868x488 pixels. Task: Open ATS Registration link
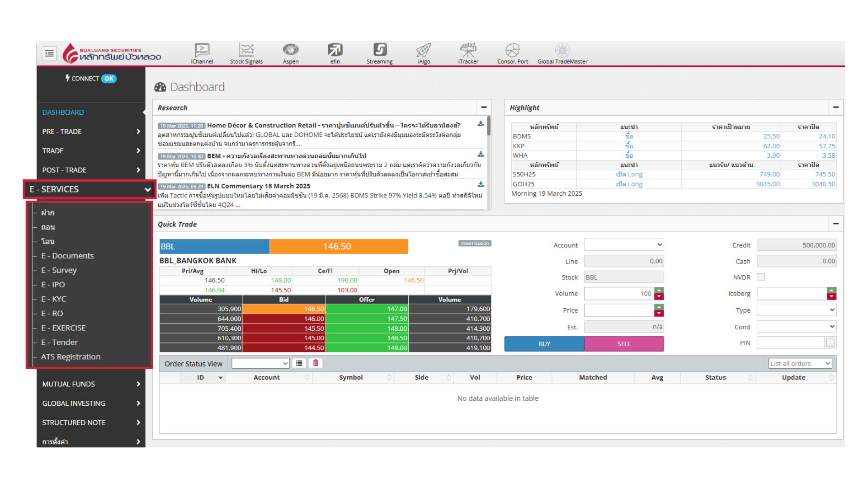coord(71,357)
